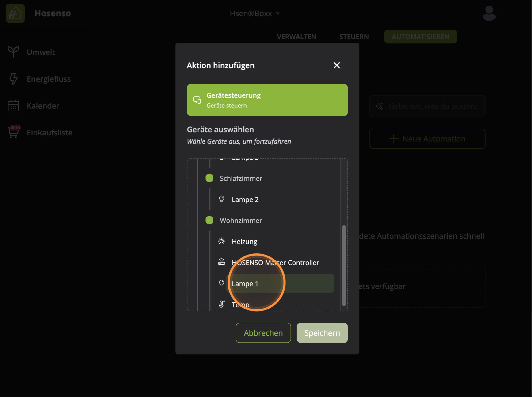Open the Kalender via its calendar icon
Screen dimensions: 532x397
13,106
